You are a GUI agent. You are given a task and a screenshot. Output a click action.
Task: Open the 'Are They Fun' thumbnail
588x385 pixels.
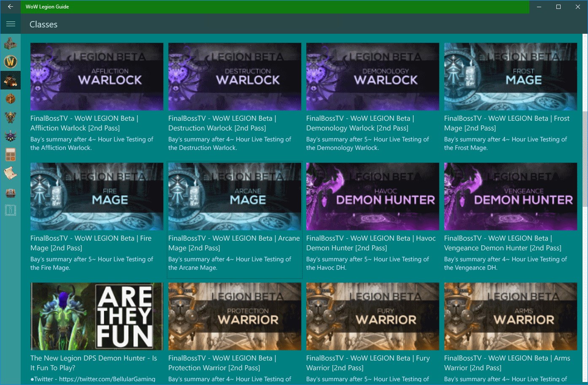coord(97,316)
